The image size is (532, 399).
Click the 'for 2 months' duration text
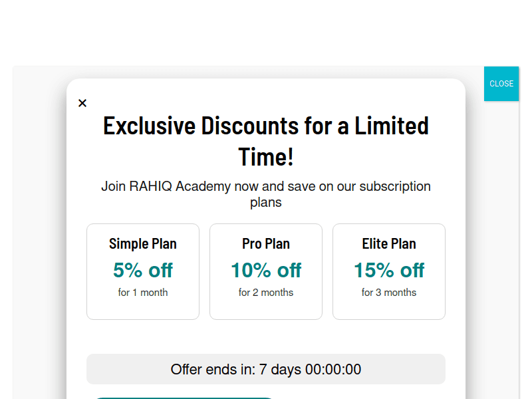(266, 293)
